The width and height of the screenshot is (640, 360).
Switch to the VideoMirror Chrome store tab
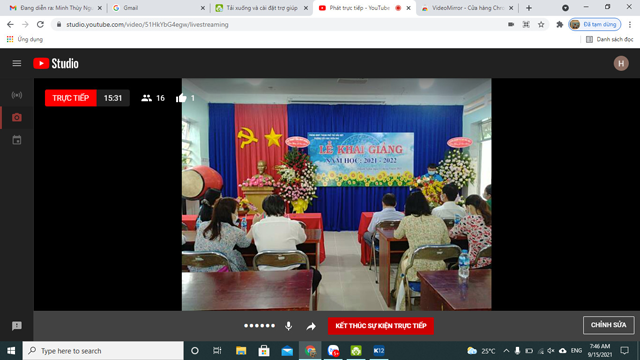click(467, 8)
